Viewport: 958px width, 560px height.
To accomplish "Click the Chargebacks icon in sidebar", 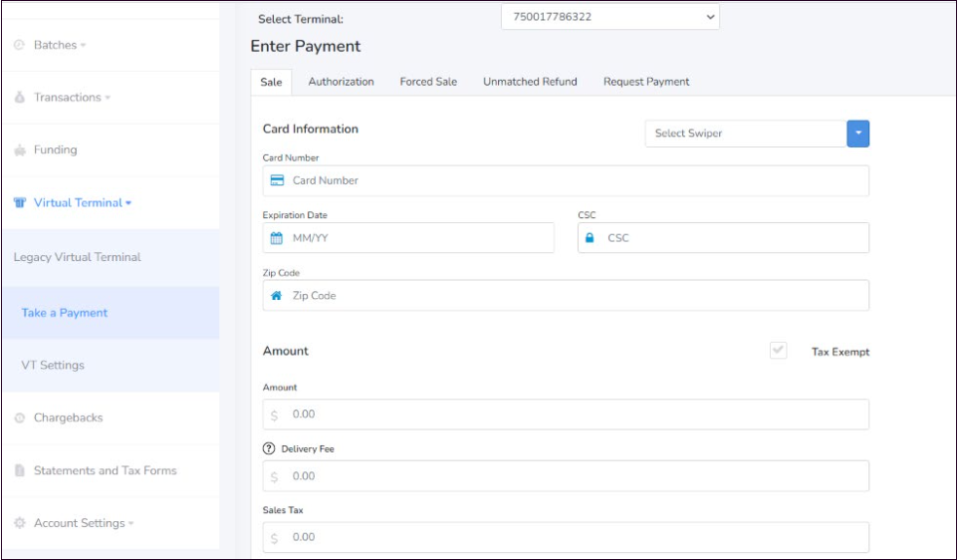I will point(19,418).
